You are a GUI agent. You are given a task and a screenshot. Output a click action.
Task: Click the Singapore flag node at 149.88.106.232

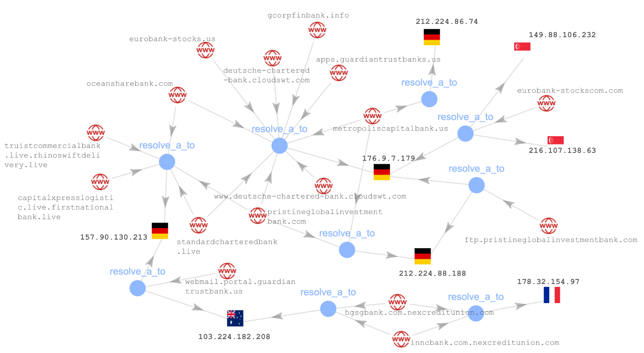(x=522, y=48)
